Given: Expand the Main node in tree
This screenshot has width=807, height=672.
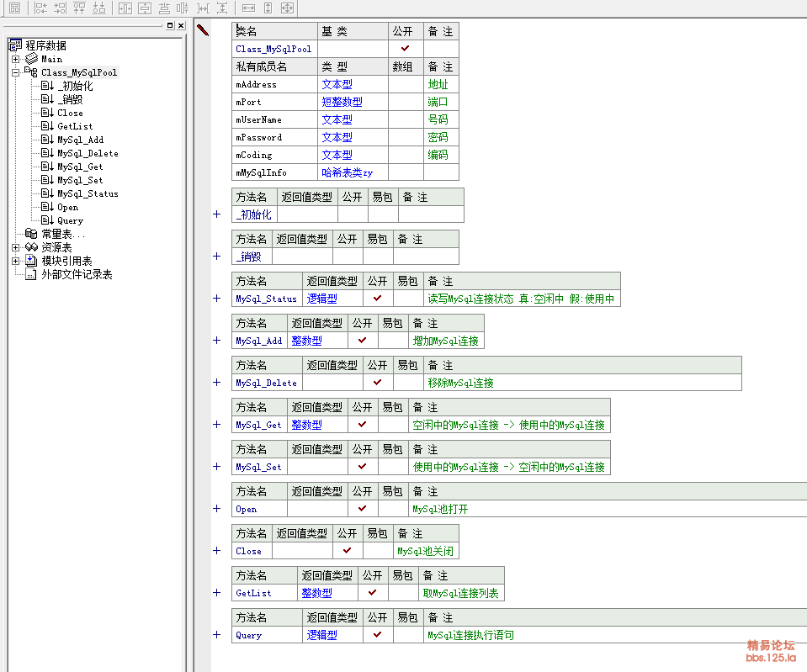Looking at the screenshot, I should tap(16, 60).
